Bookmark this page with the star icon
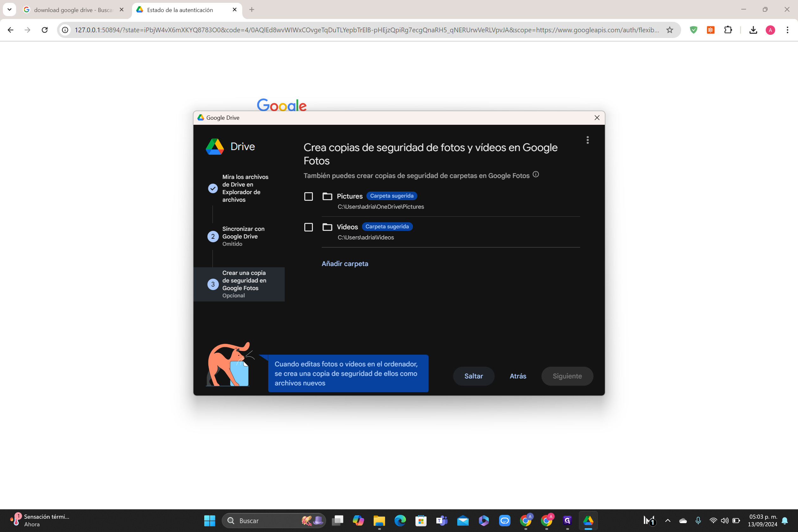Screen dimensions: 798x532 click(670, 30)
